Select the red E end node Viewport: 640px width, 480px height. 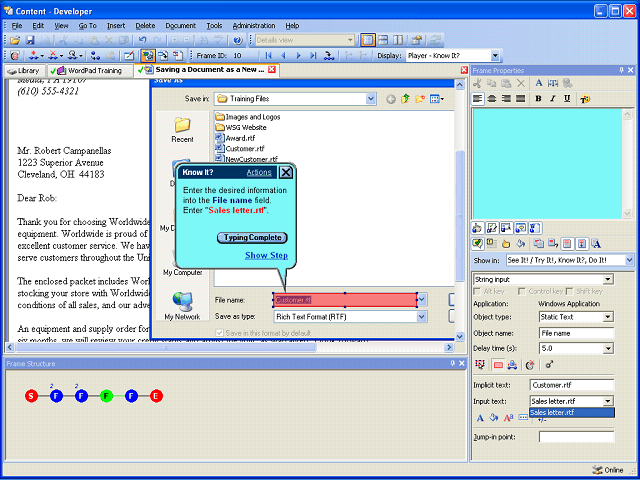[x=156, y=396]
